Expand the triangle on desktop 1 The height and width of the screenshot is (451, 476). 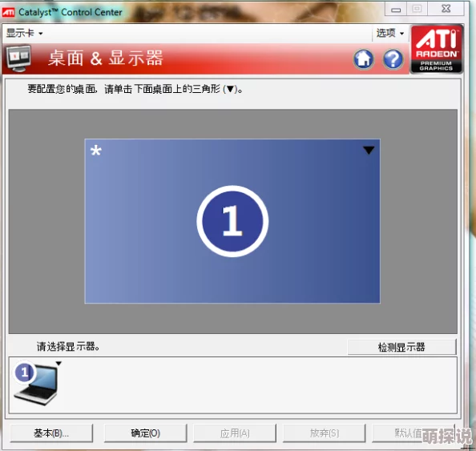pyautogui.click(x=369, y=150)
